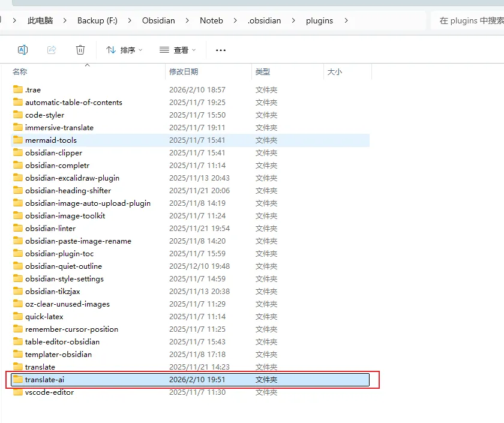Sort by the 名称 column header
Viewport: 504px width, 423px height.
[20, 71]
